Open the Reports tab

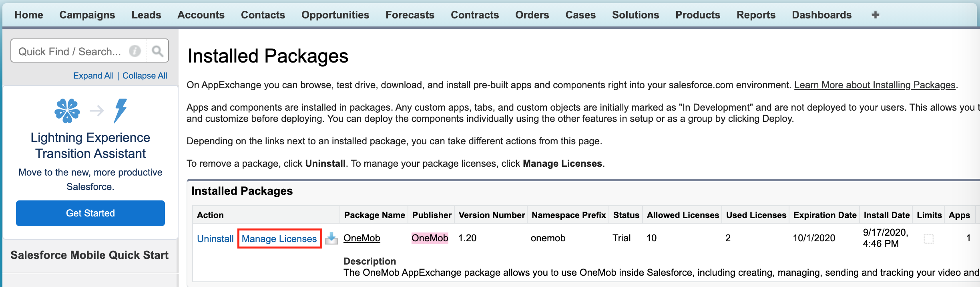pyautogui.click(x=756, y=15)
